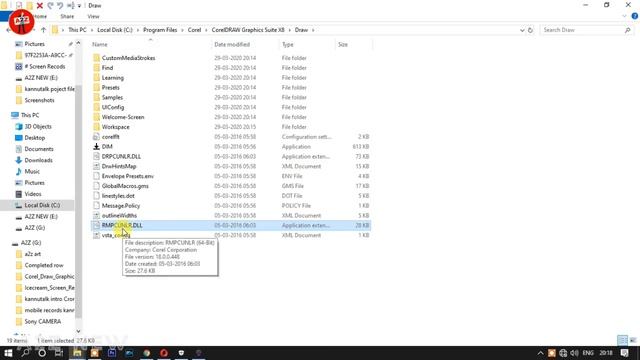Open Documents in navigation pane

click(x=39, y=149)
